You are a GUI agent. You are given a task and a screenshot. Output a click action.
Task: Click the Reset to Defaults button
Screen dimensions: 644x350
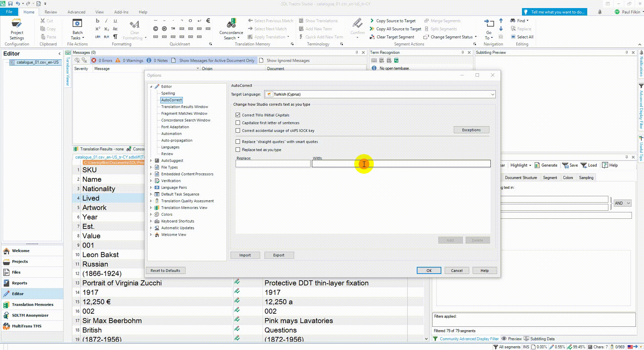coord(165,270)
